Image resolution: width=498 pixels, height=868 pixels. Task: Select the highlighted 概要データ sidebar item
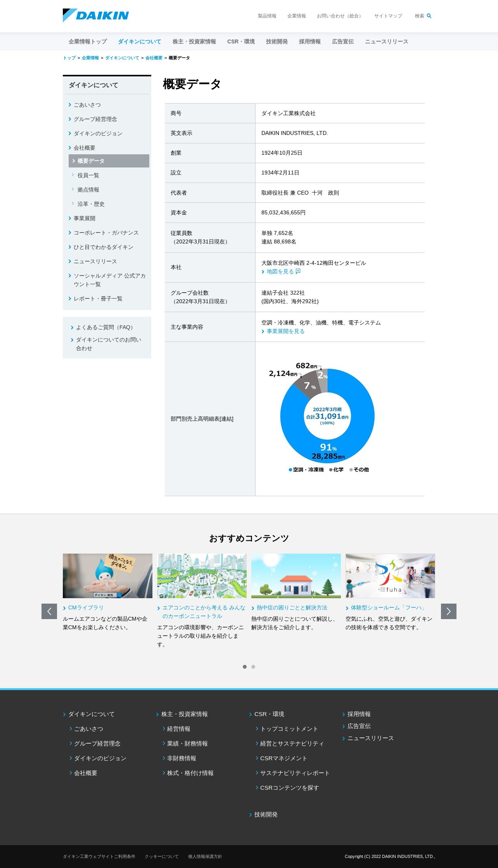[x=109, y=161]
